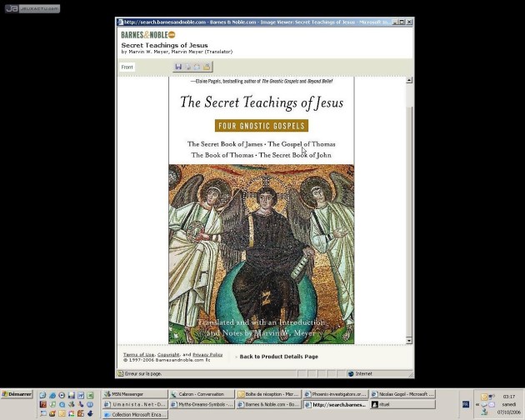Click the email icon in image toolbar

[197, 67]
